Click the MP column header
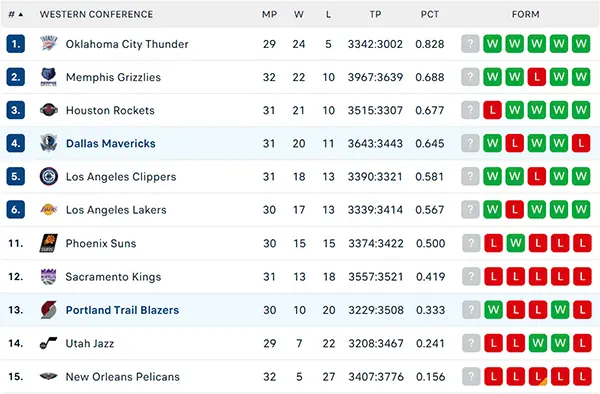Image resolution: width=600 pixels, height=394 pixels. point(269,15)
